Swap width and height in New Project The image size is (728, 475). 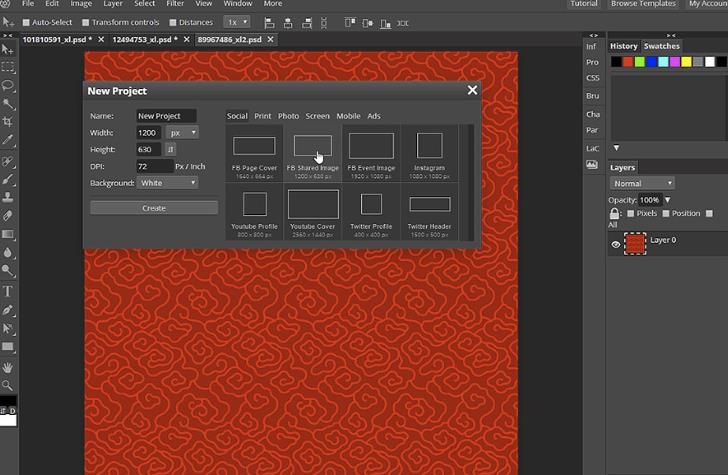click(171, 150)
